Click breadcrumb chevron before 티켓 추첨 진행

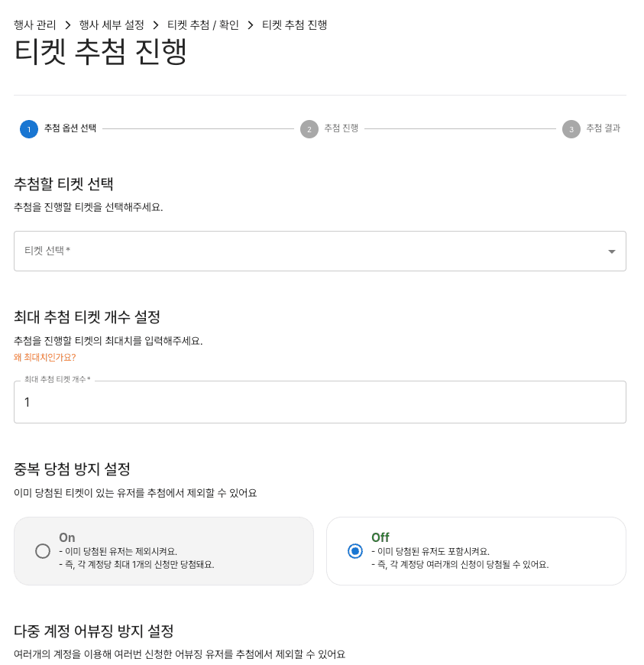(251, 25)
